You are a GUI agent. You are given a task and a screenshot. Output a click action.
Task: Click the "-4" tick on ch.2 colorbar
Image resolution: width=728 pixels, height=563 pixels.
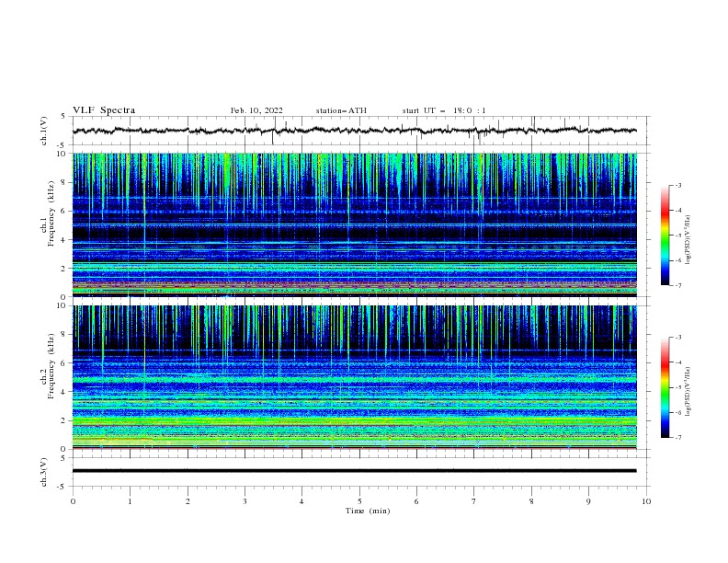point(677,362)
